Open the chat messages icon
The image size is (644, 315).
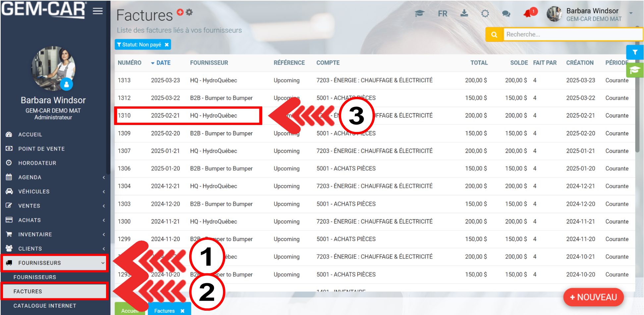pyautogui.click(x=506, y=14)
